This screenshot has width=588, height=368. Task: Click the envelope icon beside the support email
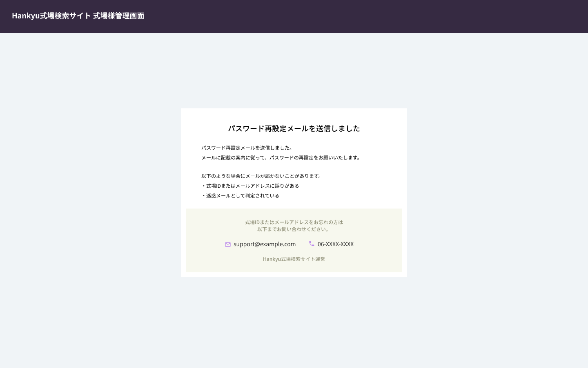[228, 245]
